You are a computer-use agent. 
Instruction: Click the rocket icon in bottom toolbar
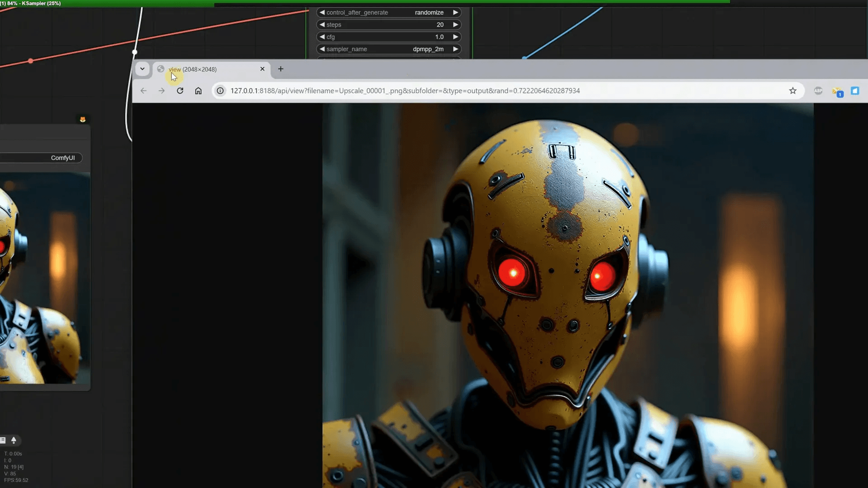(x=14, y=440)
